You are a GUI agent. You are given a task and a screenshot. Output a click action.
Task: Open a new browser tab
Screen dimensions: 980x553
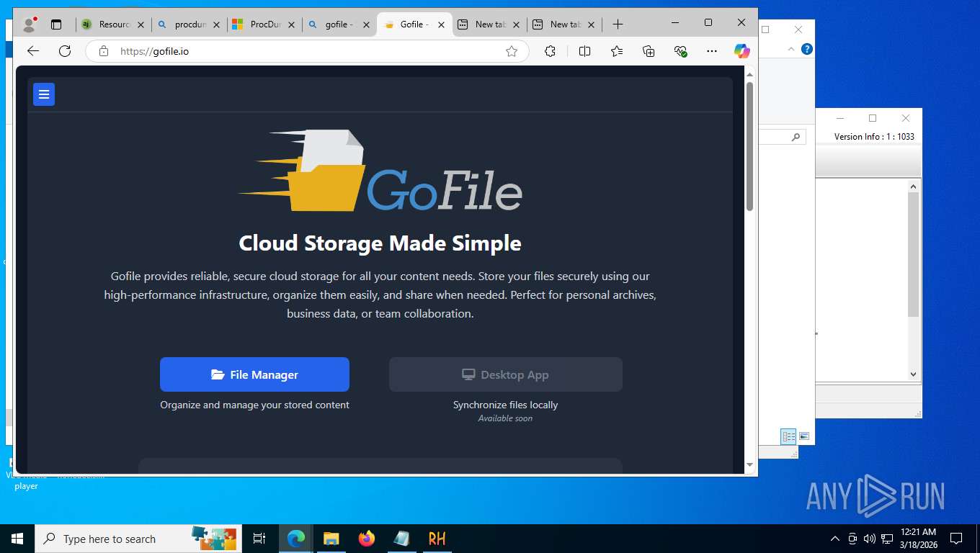click(x=618, y=24)
